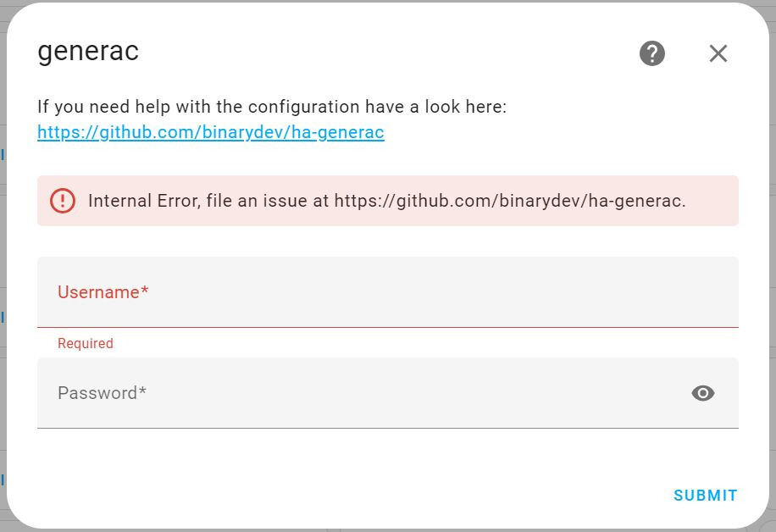Open the help question mark icon
This screenshot has width=776, height=532.
651,53
